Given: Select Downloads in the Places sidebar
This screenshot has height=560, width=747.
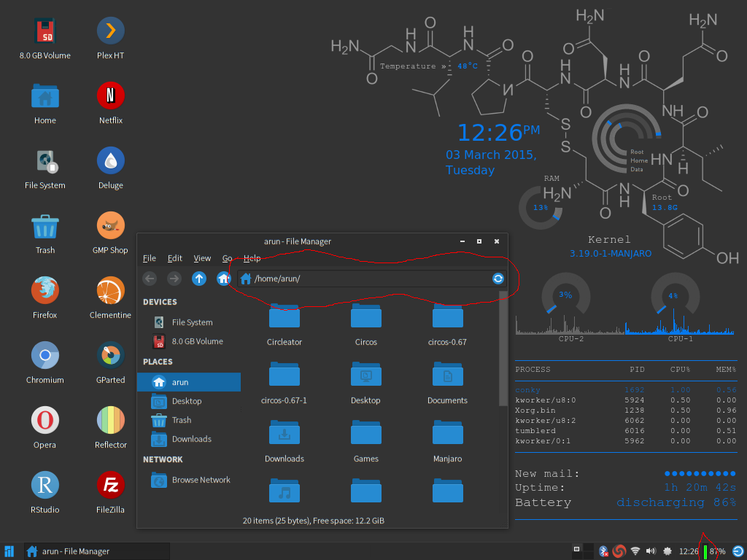Looking at the screenshot, I should (191, 439).
